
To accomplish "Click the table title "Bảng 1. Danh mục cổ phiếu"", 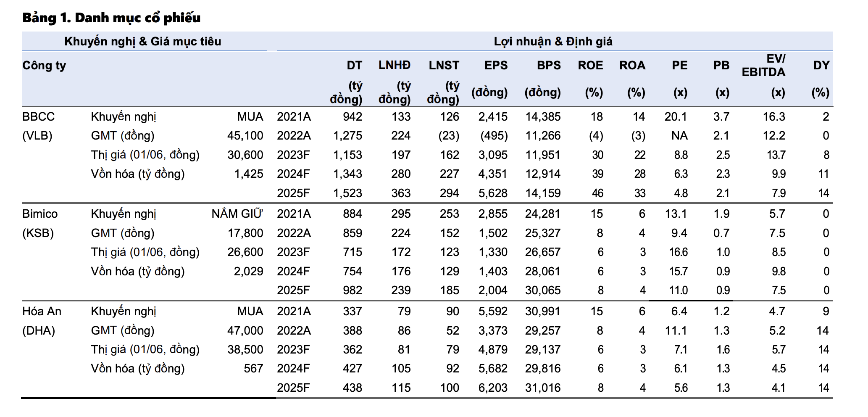I will [111, 18].
